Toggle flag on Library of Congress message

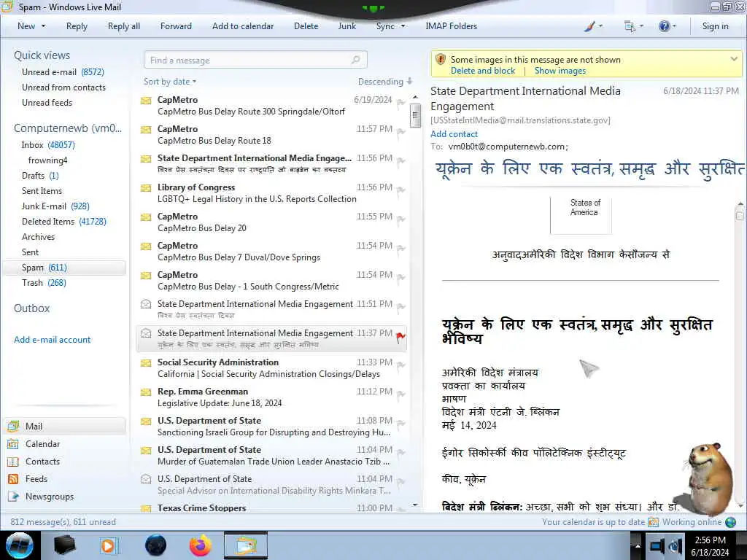(400, 190)
